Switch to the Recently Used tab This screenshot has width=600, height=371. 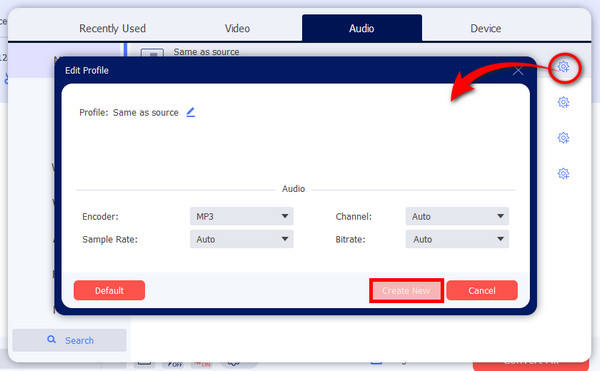pos(112,28)
